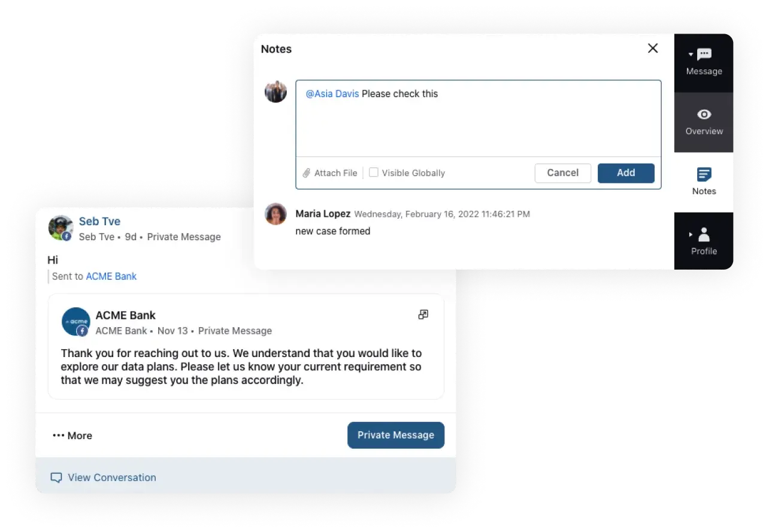Expand the More options on Seb Tve's message

coord(72,436)
